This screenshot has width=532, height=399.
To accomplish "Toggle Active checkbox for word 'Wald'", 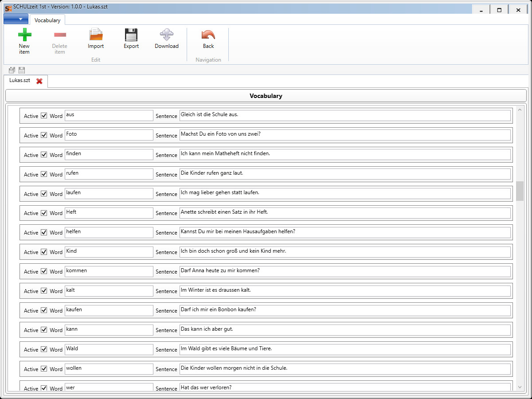I will coord(44,349).
